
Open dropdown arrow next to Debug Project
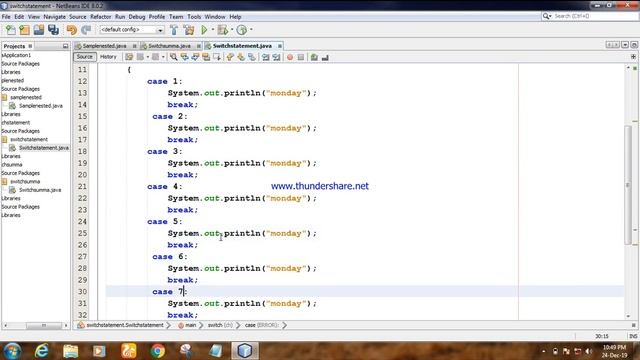(232, 29)
